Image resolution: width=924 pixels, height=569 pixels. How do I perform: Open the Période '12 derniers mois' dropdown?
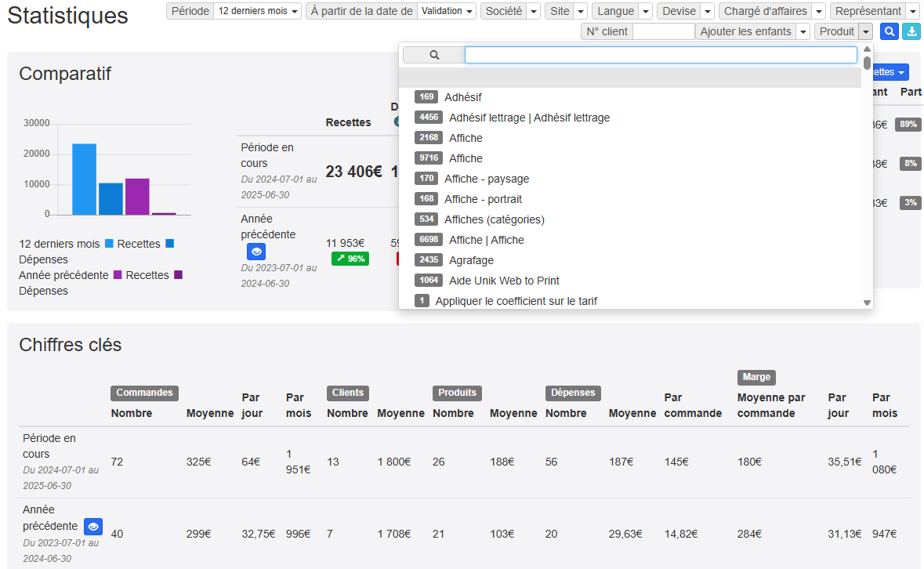pos(258,11)
